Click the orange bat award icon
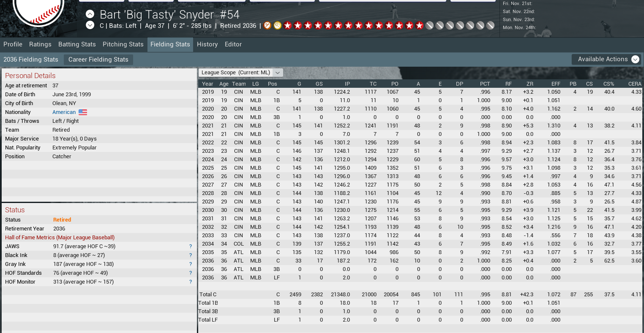 267,25
